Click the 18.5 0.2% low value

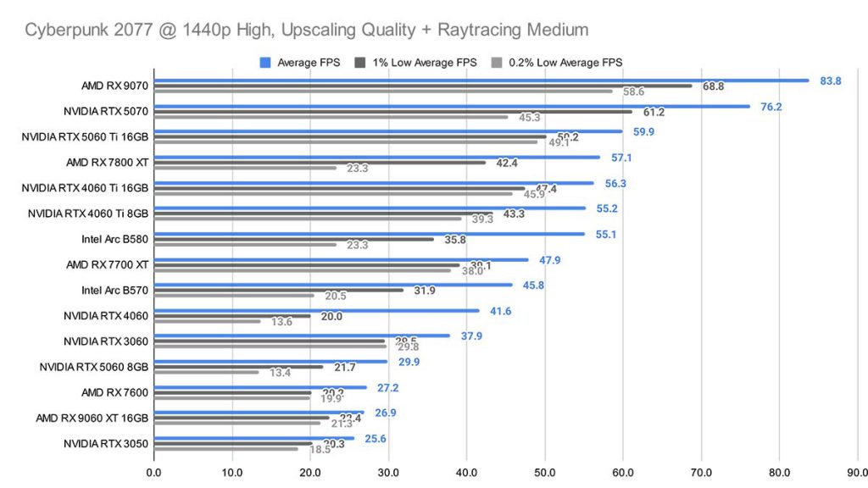pyautogui.click(x=320, y=449)
